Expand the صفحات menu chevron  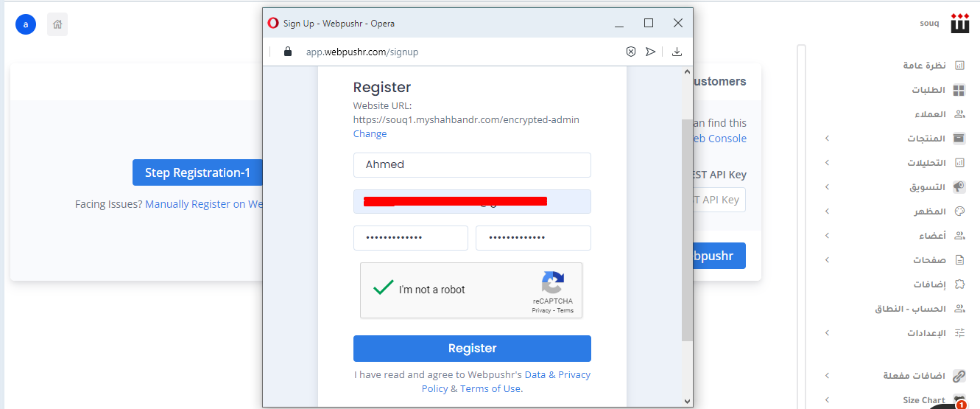tap(827, 260)
